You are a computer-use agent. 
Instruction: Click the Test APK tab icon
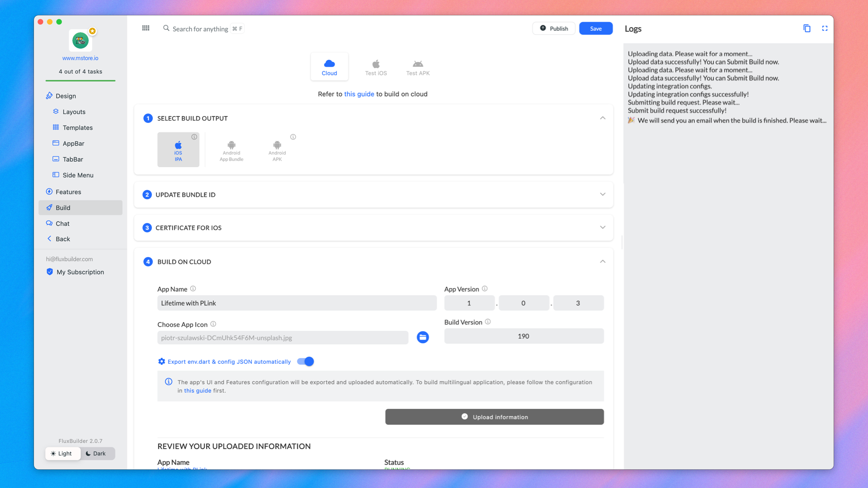[417, 64]
